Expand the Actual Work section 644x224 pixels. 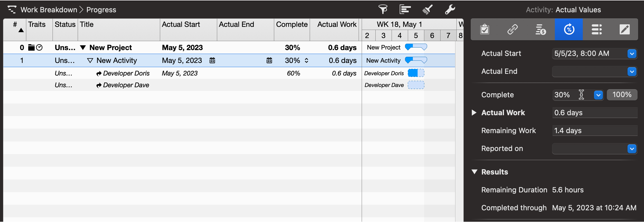click(x=474, y=113)
